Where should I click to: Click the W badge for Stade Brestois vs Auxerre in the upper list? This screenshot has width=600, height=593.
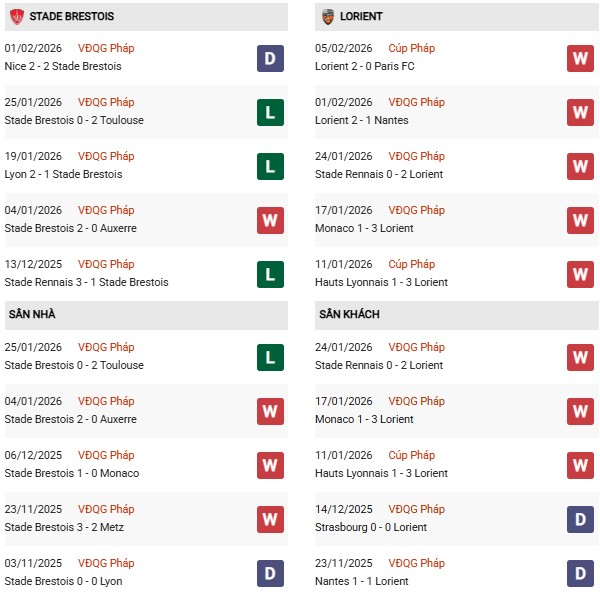[x=270, y=220]
